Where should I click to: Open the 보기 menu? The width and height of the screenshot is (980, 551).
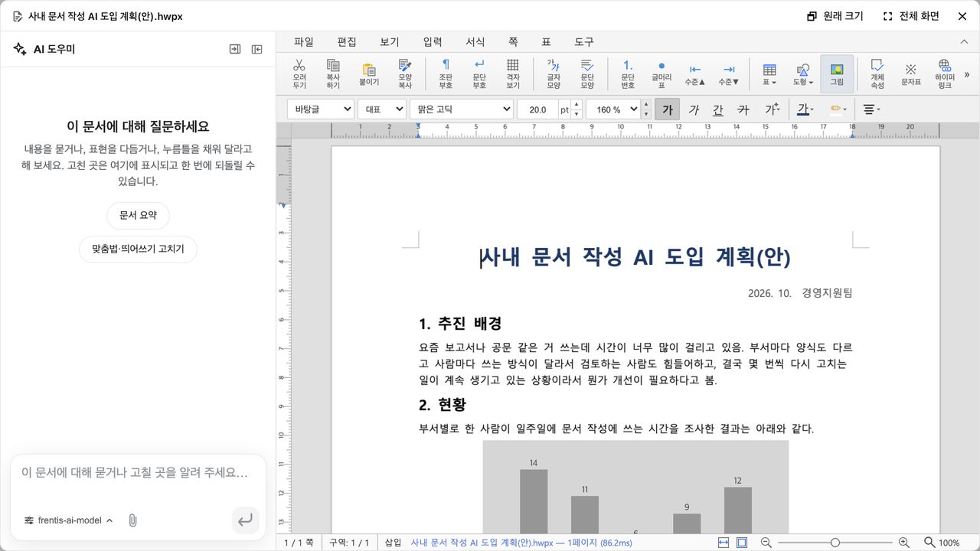(x=390, y=42)
